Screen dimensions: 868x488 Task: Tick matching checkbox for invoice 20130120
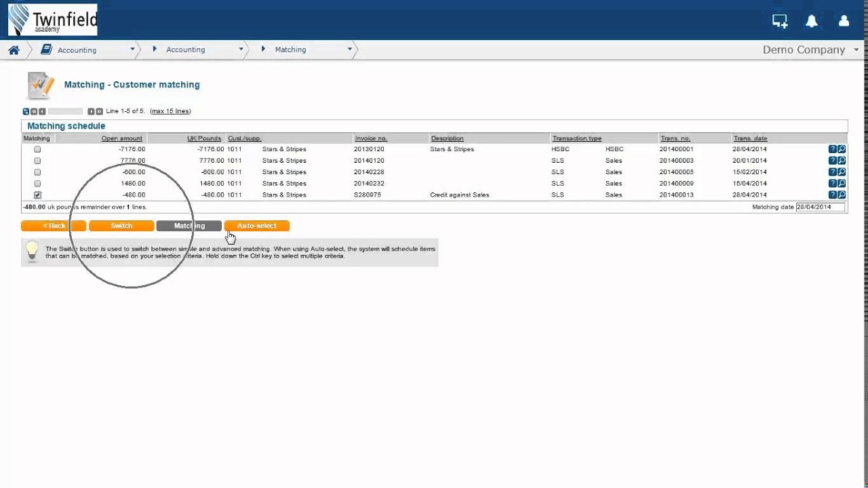[37, 149]
